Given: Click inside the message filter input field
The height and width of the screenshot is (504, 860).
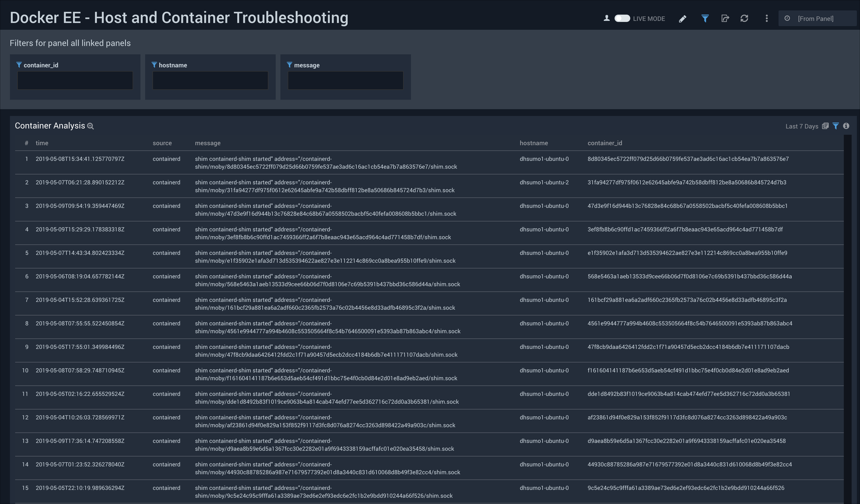Looking at the screenshot, I should coord(345,80).
